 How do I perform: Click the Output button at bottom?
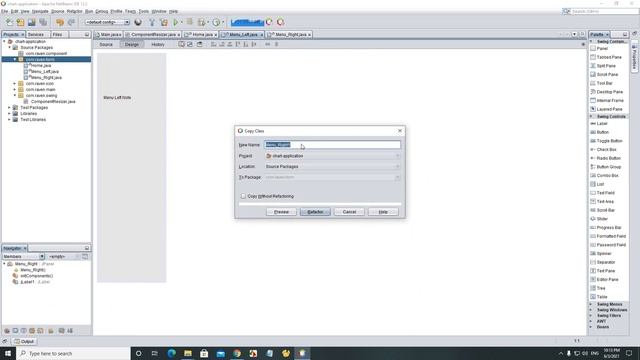[24, 341]
